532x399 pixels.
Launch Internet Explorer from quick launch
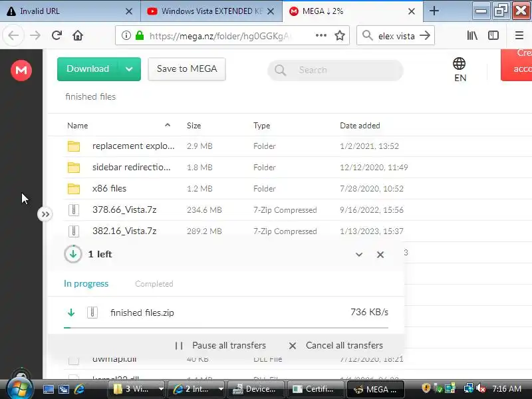tap(79, 389)
